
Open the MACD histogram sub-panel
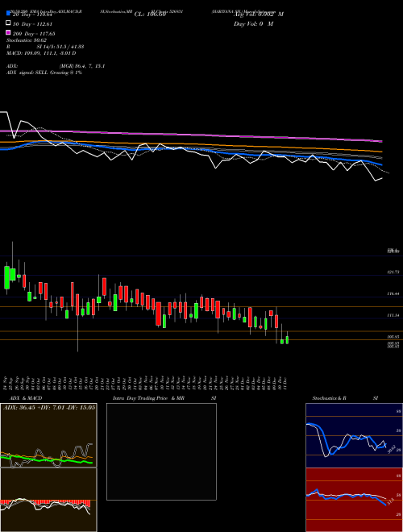coord(48,500)
